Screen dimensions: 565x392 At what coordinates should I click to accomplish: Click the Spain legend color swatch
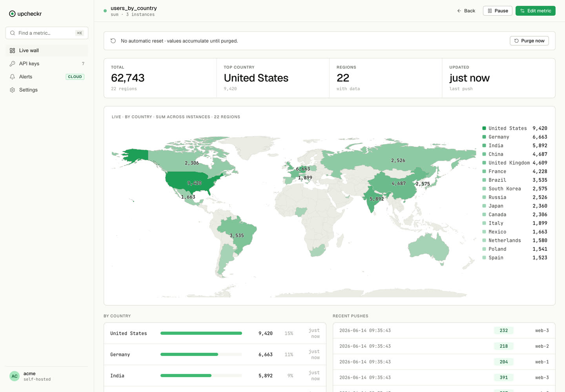pyautogui.click(x=484, y=258)
